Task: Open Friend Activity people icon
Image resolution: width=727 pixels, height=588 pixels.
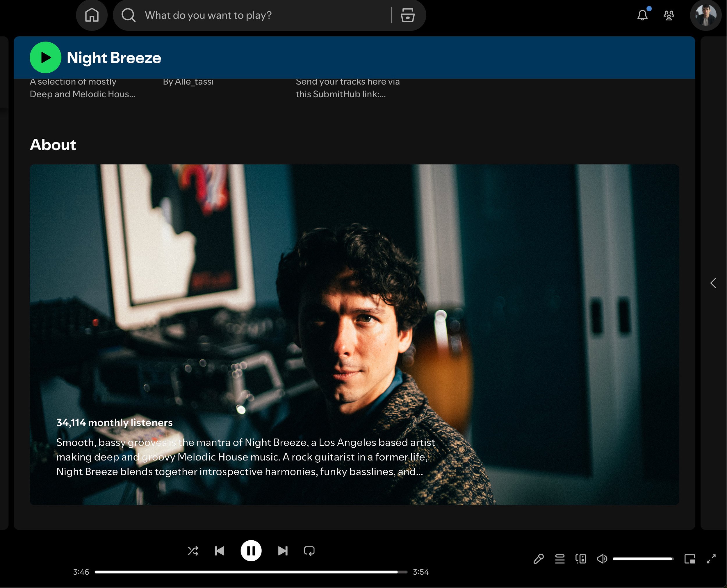Action: pos(669,15)
